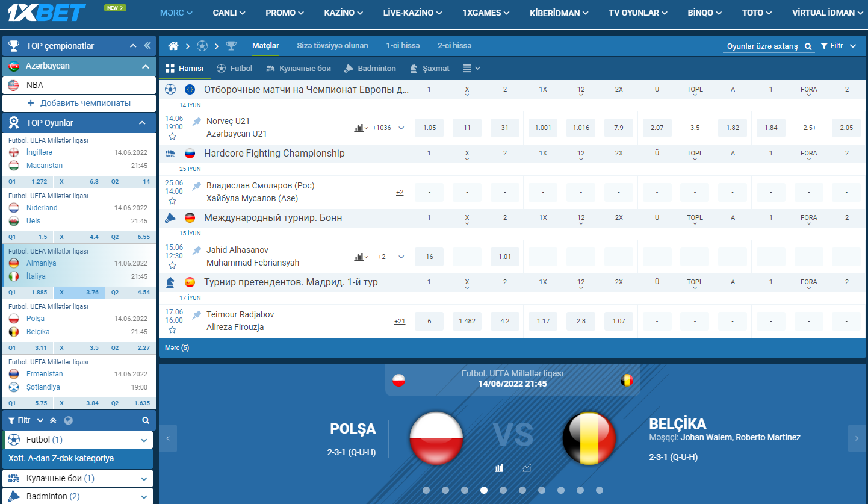Favorite the Norveç U21 match with star

point(172,137)
